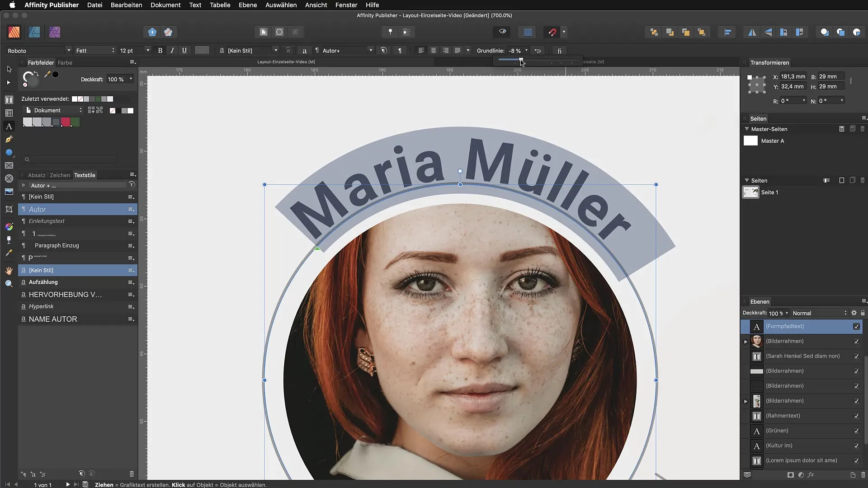Viewport: 868px width, 488px height.
Task: Pick the red document swatch
Action: (66, 122)
